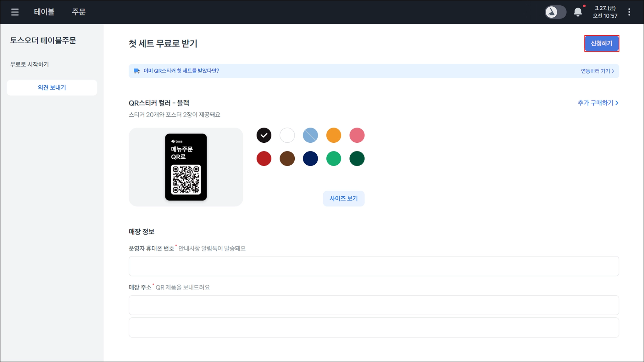The image size is (644, 362).
Task: Click the notification bell icon
Action: (x=578, y=12)
